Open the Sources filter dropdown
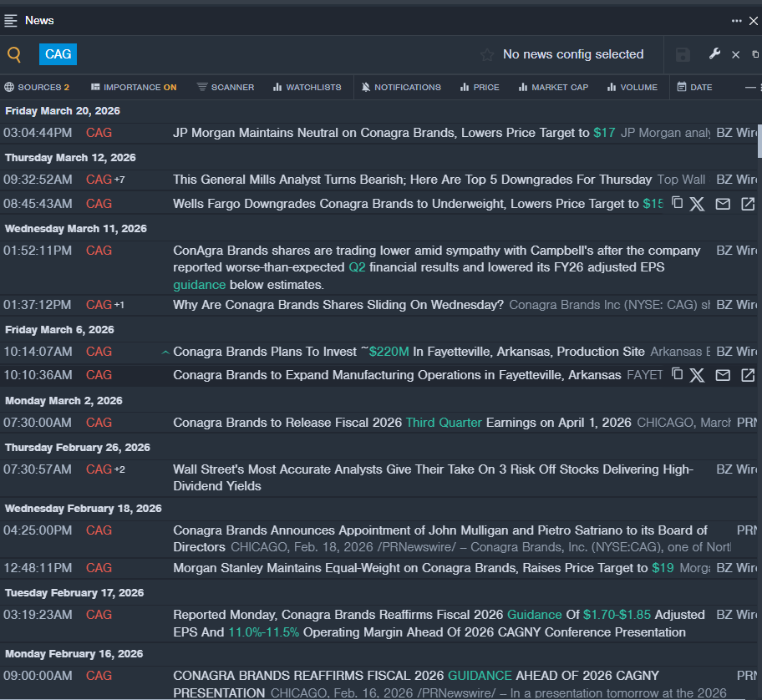The height and width of the screenshot is (700, 762). tap(37, 87)
